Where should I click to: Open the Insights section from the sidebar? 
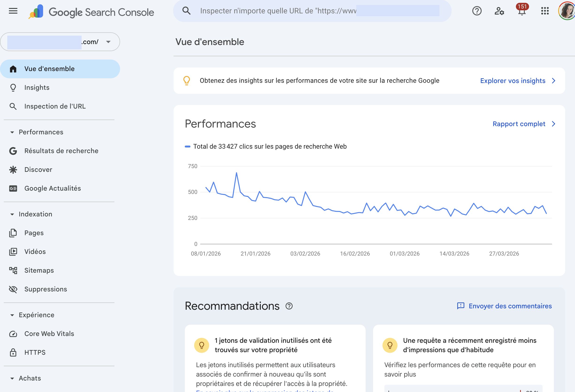click(x=37, y=87)
